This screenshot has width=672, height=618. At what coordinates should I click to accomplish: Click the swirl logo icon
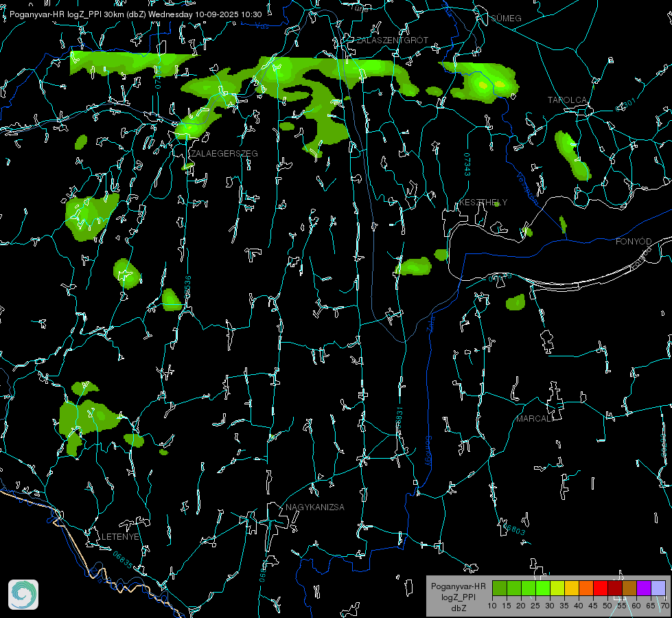(x=23, y=595)
